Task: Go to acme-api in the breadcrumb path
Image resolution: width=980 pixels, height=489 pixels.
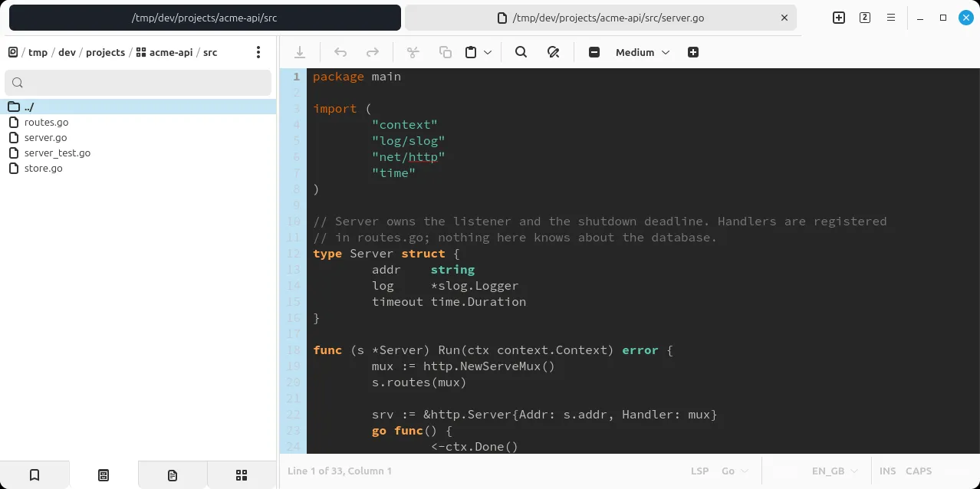Action: coord(165,53)
